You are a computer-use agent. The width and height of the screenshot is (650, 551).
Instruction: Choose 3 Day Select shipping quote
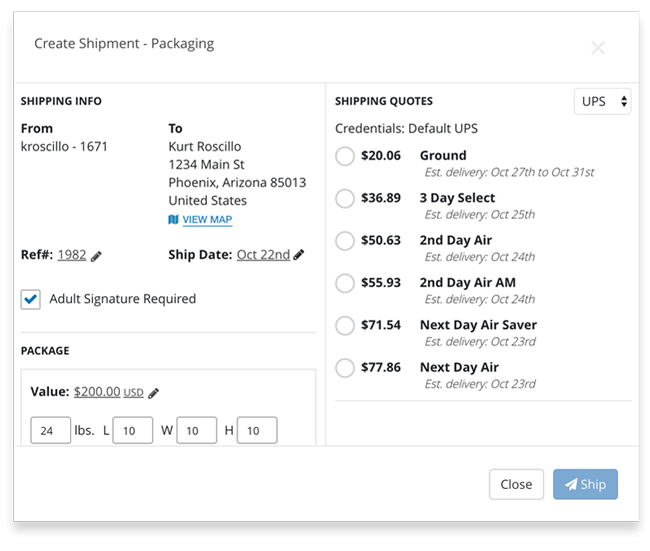click(x=345, y=198)
